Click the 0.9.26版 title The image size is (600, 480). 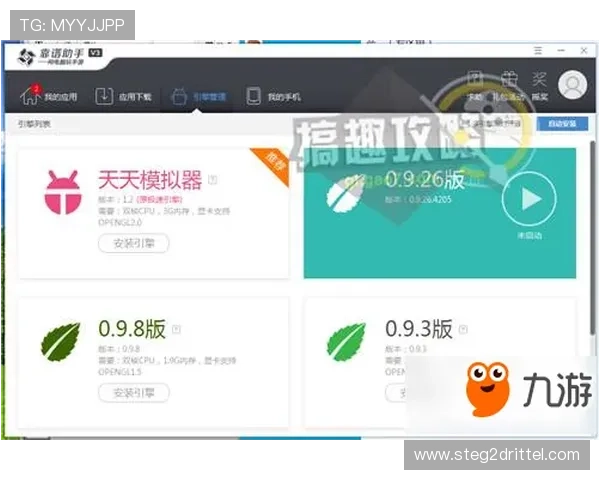tap(425, 180)
